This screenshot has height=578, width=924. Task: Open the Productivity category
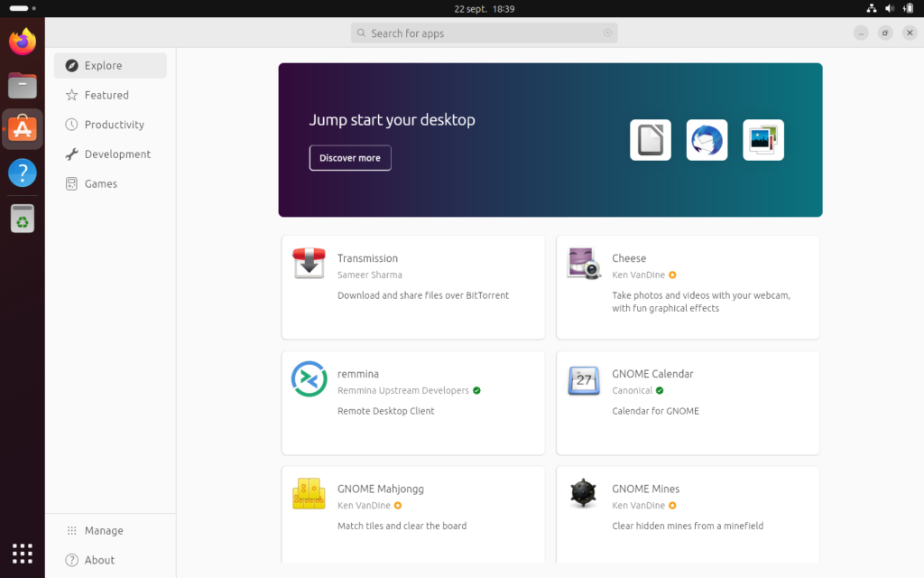tap(114, 125)
